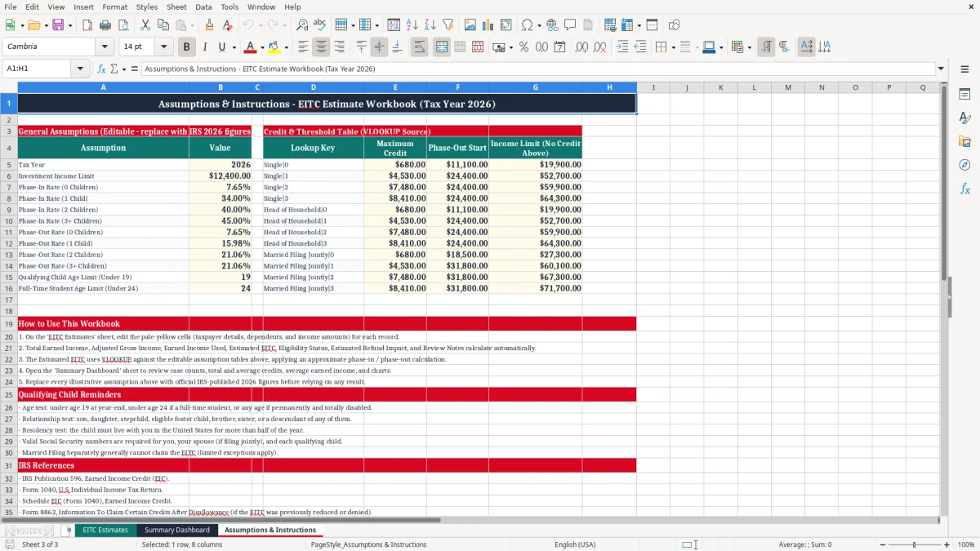
Task: Click the Formula equals button
Action: tap(135, 69)
